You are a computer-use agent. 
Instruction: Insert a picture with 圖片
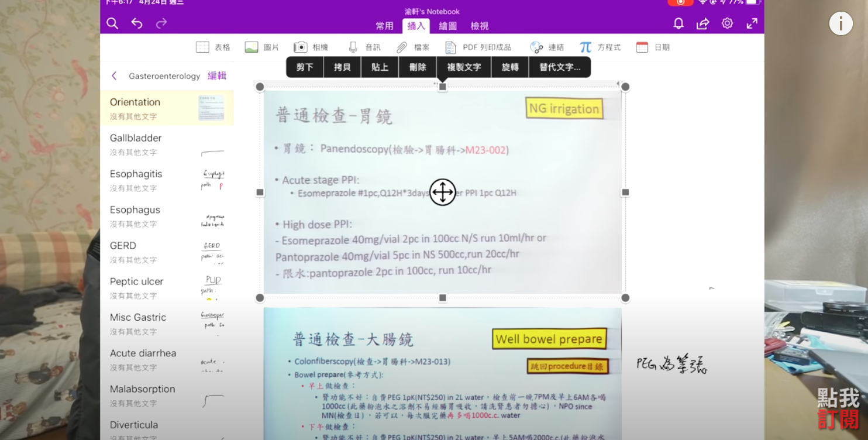coord(261,47)
